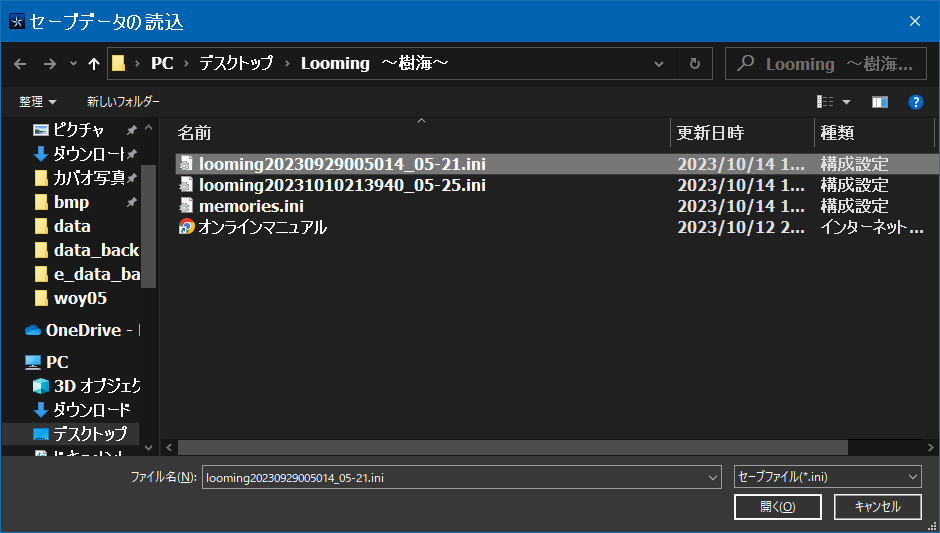The width and height of the screenshot is (940, 533).
Task: Open the file type セーブファイル dropdown
Action: click(826, 477)
